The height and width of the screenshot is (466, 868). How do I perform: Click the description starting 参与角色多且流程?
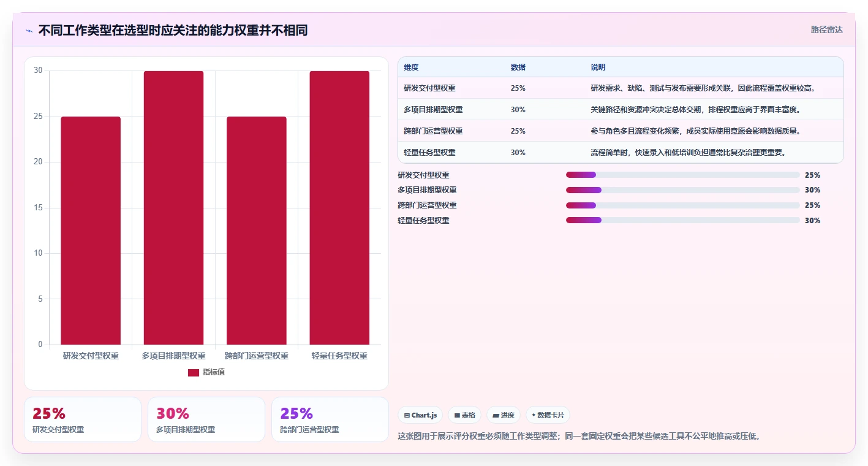click(695, 131)
